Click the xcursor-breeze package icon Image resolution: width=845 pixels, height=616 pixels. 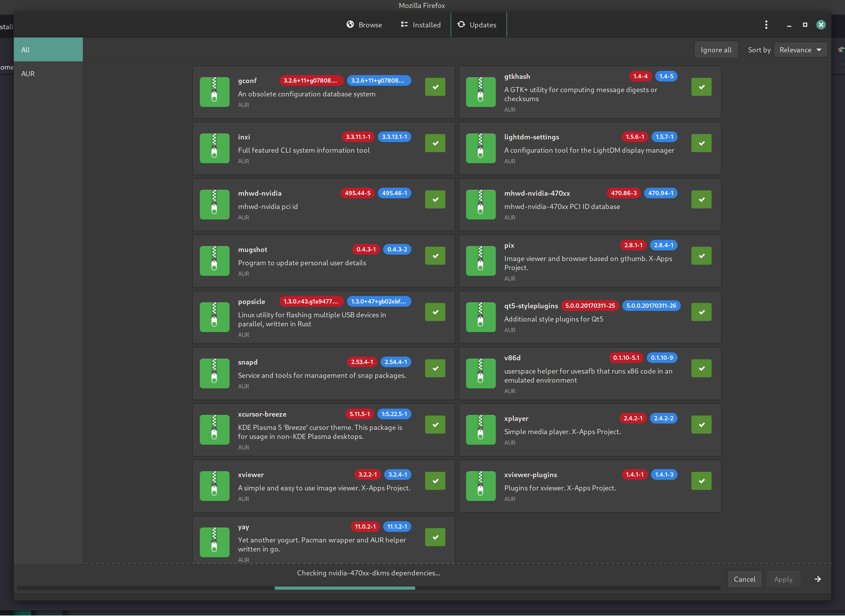(214, 430)
